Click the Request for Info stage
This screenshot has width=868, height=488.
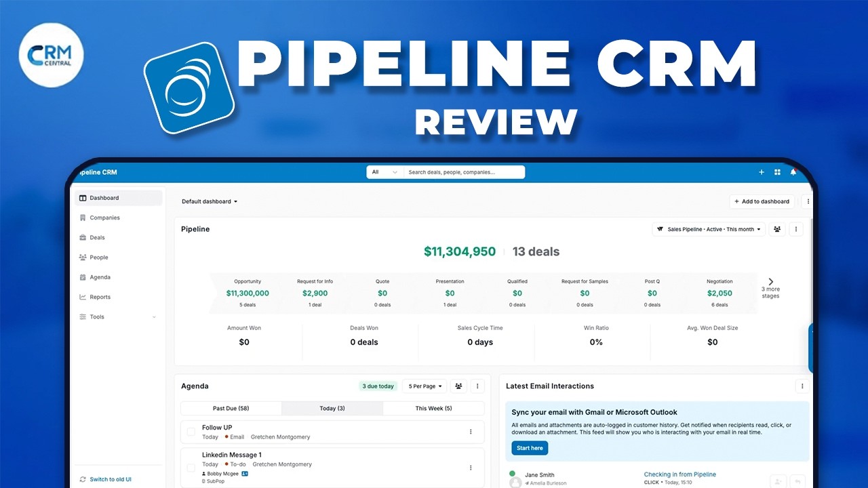pyautogui.click(x=315, y=293)
